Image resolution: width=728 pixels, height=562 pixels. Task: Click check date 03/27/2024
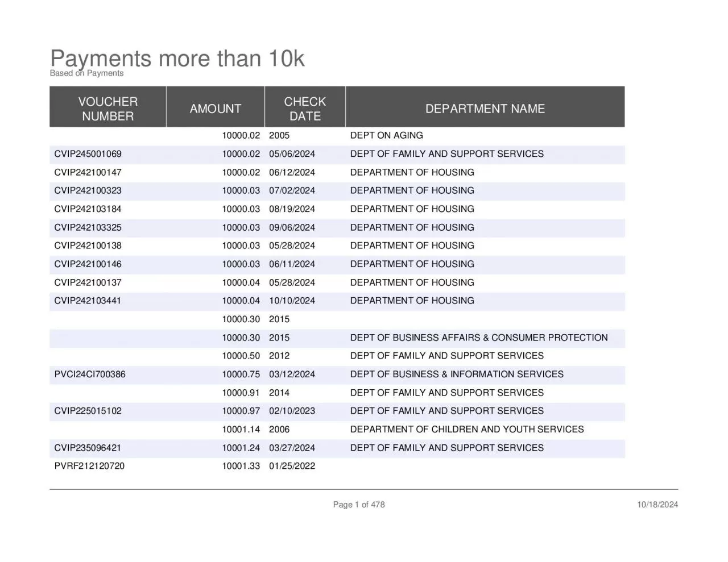pos(292,448)
